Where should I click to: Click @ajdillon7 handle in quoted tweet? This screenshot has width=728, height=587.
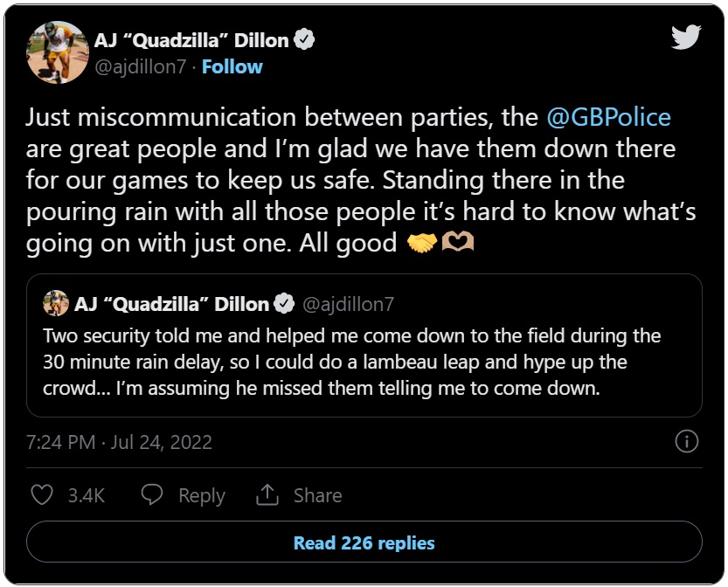[348, 304]
